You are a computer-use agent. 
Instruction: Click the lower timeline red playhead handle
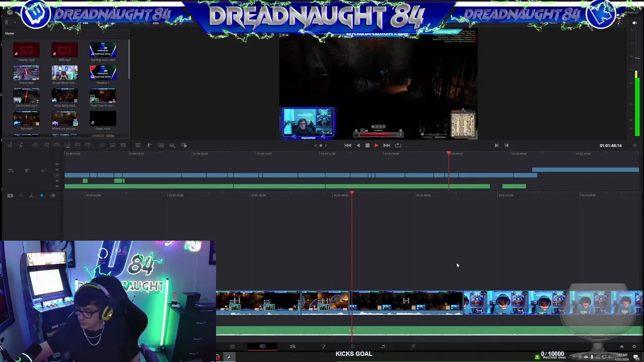point(352,193)
